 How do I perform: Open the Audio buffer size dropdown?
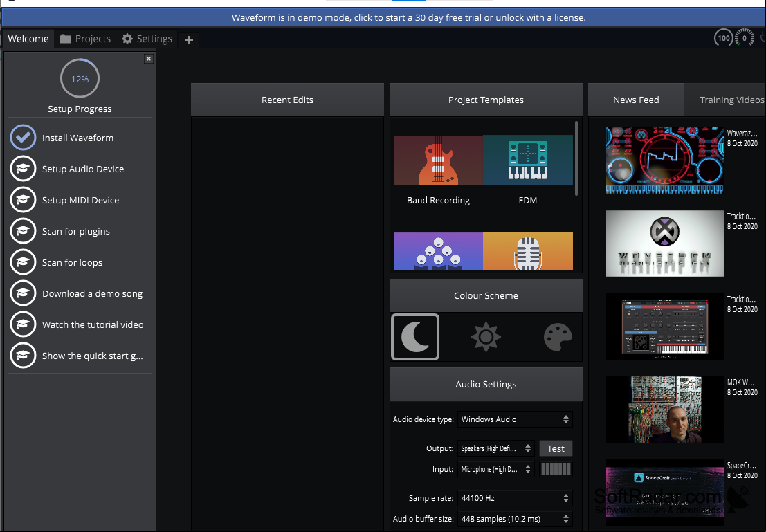515,519
